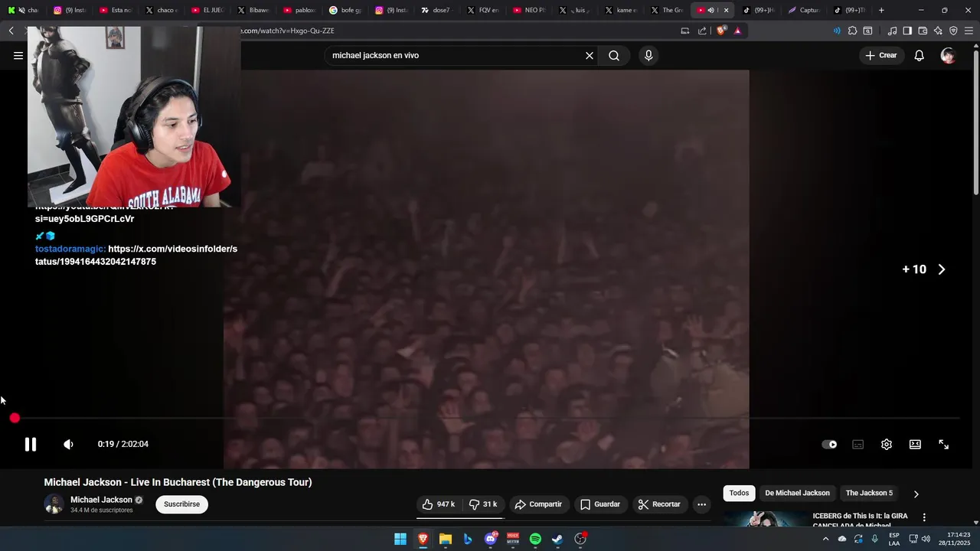This screenshot has height=551, width=980.
Task: Open File Explorer from taskbar
Action: point(446,539)
